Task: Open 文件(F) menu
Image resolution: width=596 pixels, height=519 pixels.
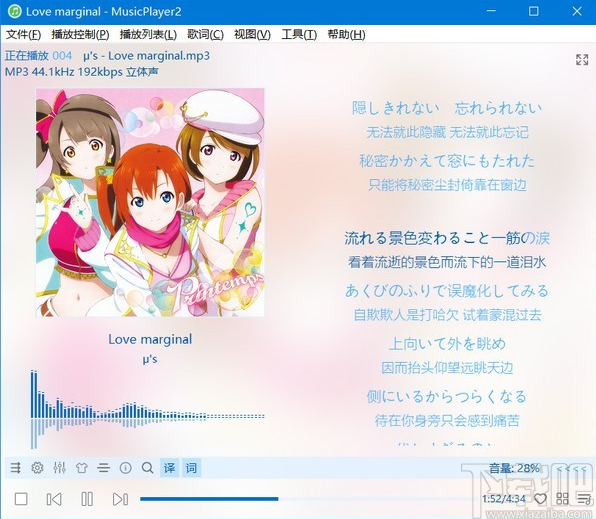Action: coord(24,34)
